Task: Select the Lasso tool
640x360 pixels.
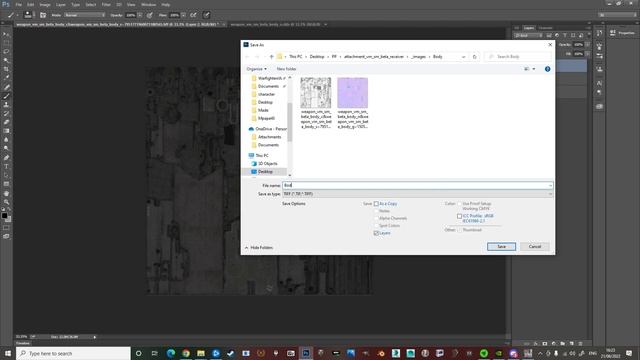Action: pyautogui.click(x=6, y=52)
